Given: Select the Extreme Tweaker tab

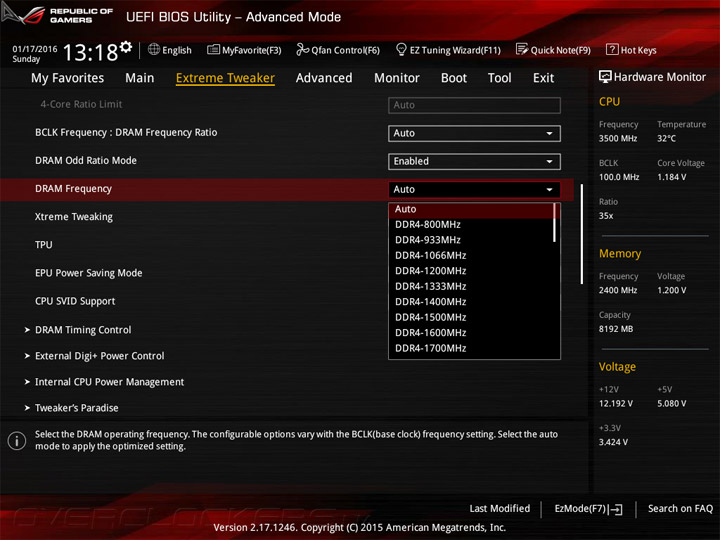Looking at the screenshot, I should coord(225,78).
